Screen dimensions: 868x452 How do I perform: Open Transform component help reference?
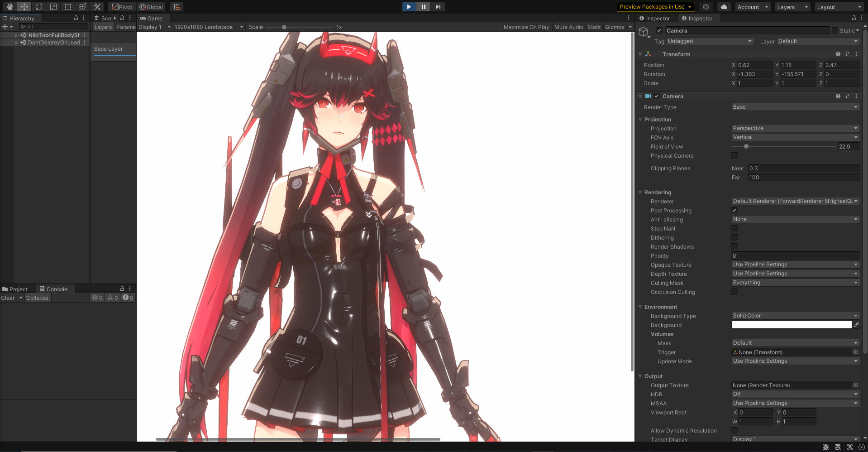(838, 54)
